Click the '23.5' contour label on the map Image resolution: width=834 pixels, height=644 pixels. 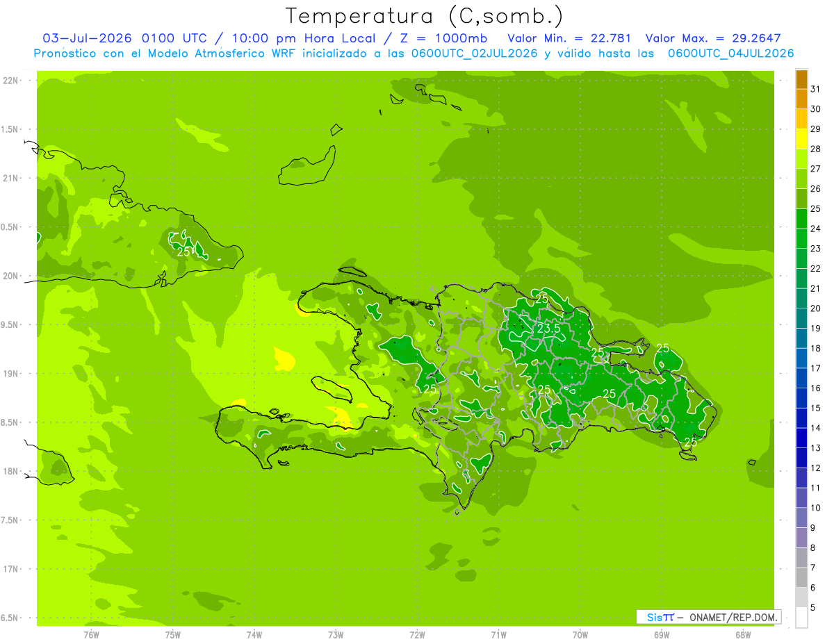548,329
